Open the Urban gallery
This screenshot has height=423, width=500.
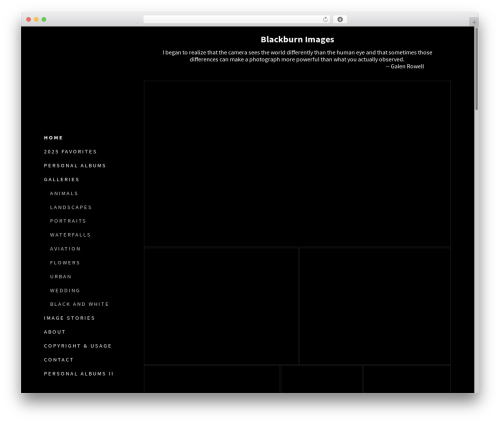pyautogui.click(x=60, y=277)
